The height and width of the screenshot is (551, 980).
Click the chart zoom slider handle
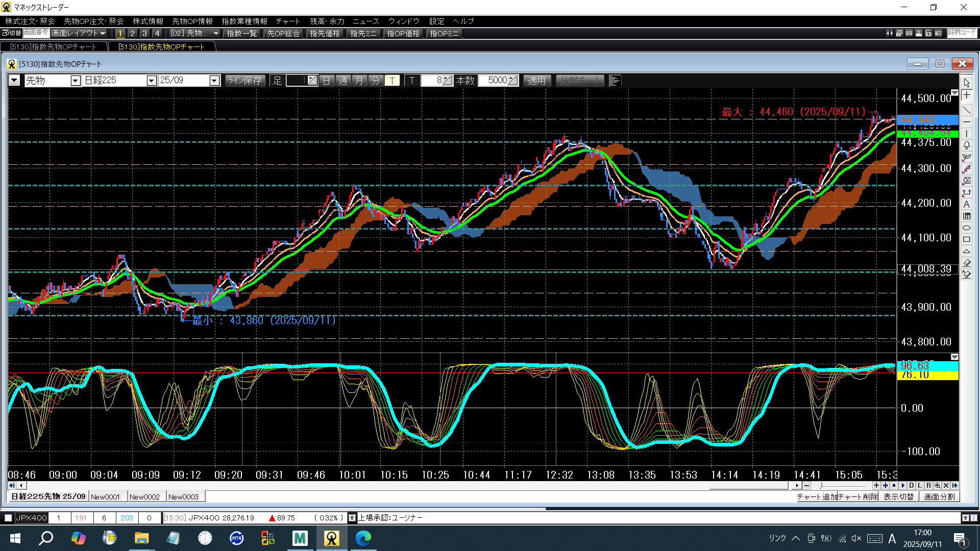tap(821, 486)
